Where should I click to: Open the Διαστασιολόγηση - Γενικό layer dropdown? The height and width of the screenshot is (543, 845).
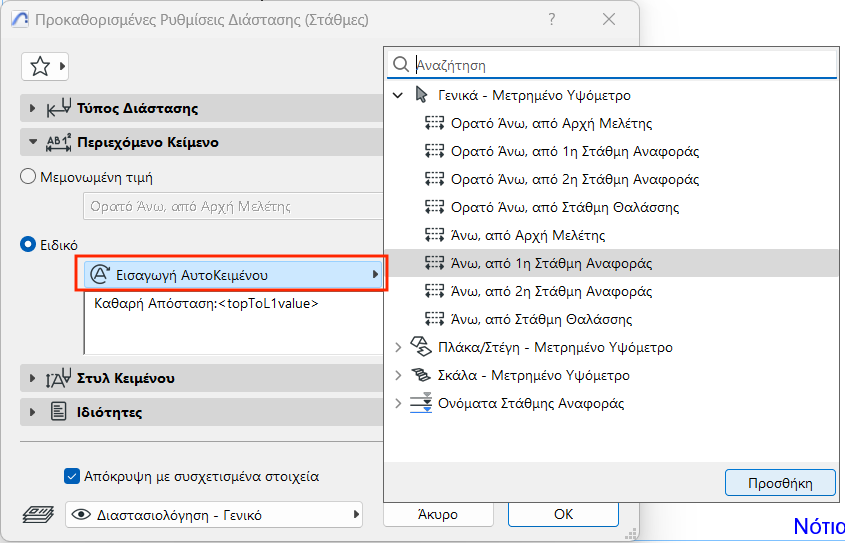(x=214, y=514)
